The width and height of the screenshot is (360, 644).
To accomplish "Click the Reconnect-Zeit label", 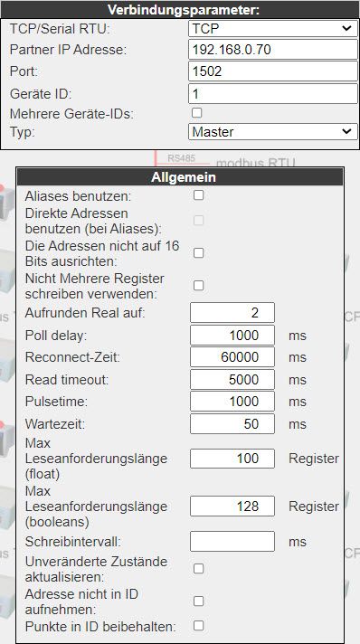I will tap(72, 357).
